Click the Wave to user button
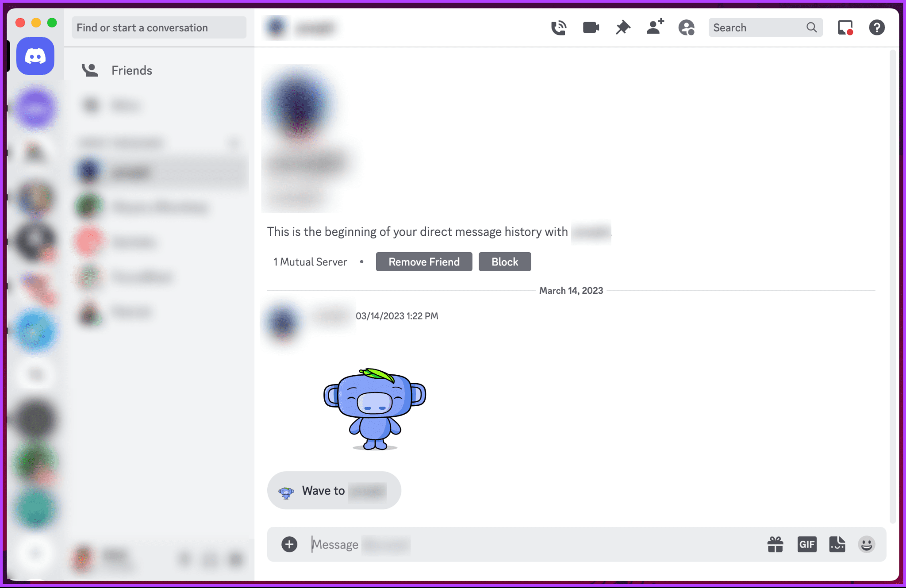Screen dimensions: 906x588 pos(334,490)
